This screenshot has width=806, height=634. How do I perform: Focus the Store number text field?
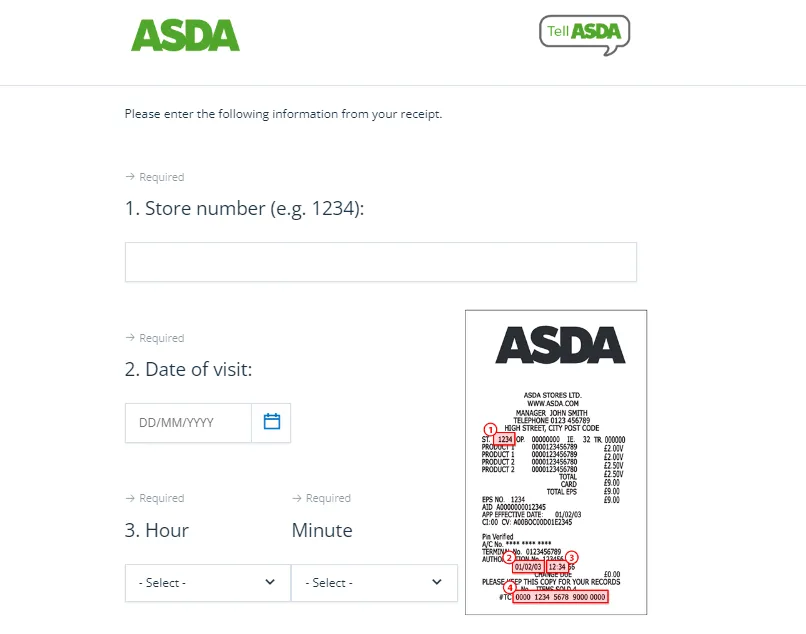[380, 262]
